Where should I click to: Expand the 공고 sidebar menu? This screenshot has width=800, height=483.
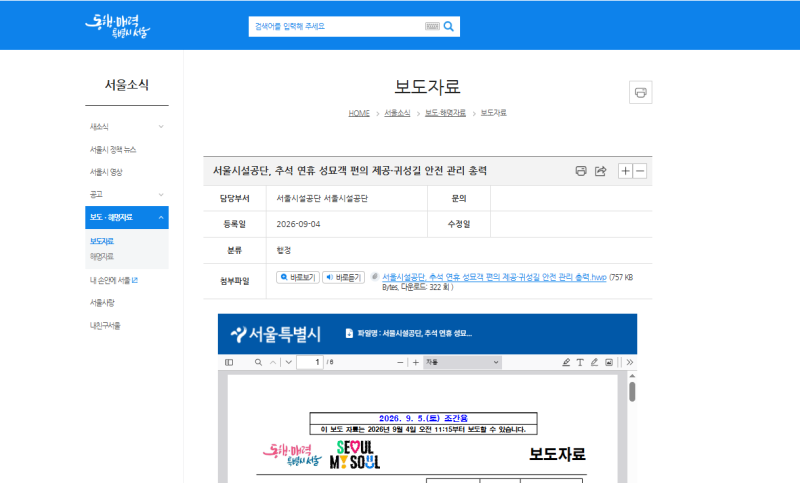click(x=127, y=194)
